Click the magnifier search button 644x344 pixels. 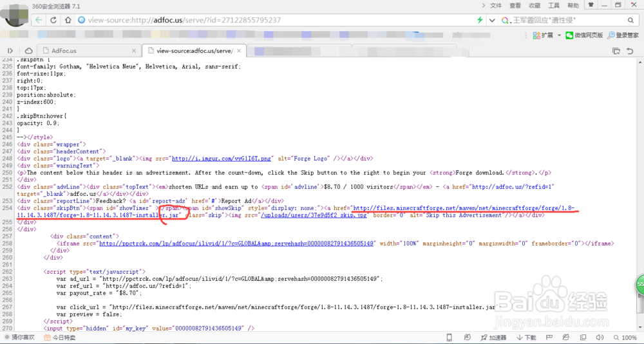631,20
